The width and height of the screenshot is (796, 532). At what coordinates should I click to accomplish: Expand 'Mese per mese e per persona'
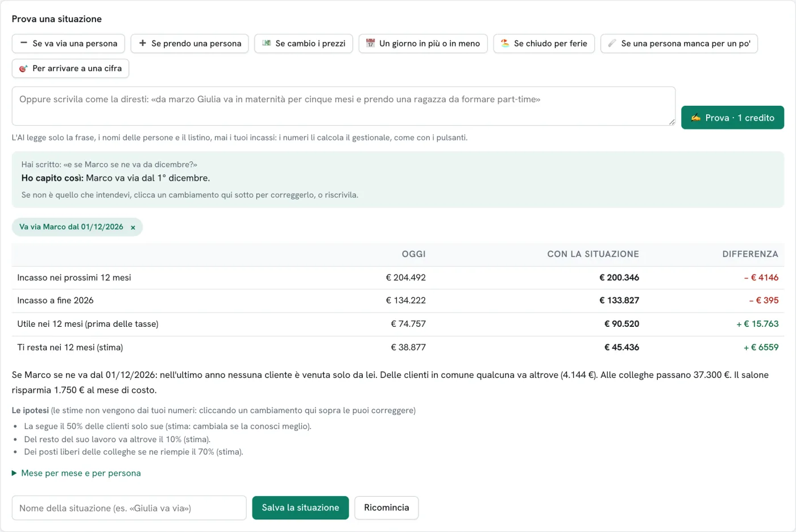point(76,473)
